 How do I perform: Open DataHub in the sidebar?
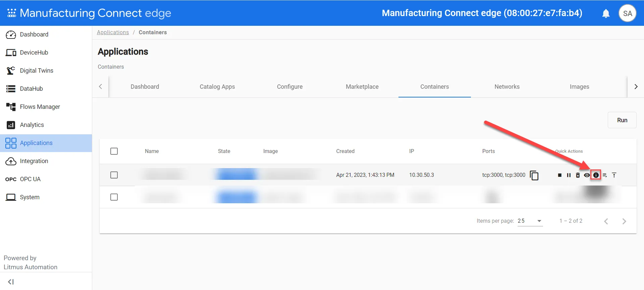[46, 89]
